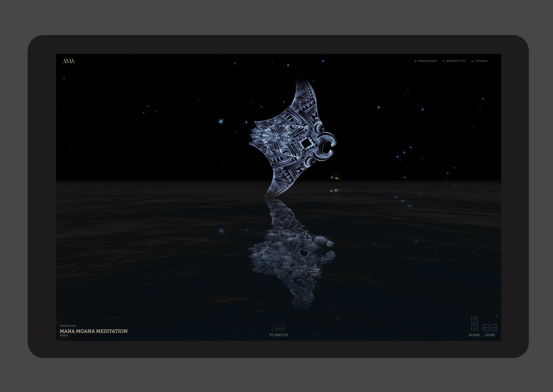This screenshot has width=553, height=392.
Task: Select the Tohaina menu item
Action: pyautogui.click(x=481, y=61)
